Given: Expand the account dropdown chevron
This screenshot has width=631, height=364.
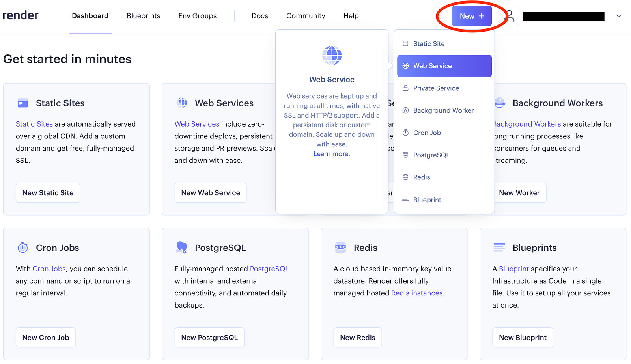Looking at the screenshot, I should tap(619, 16).
